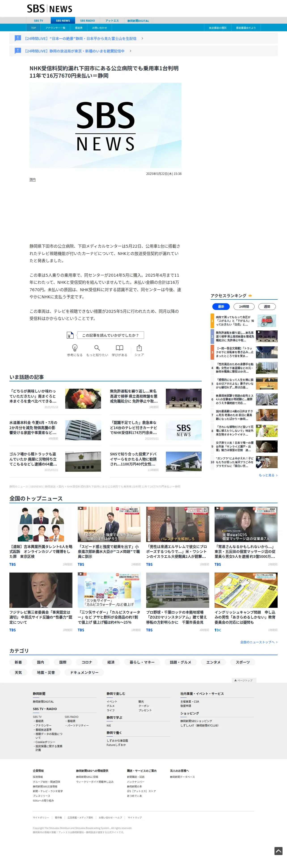
Task: Open 静岡新聞SBSショッピング footer link
Action: 196,721
